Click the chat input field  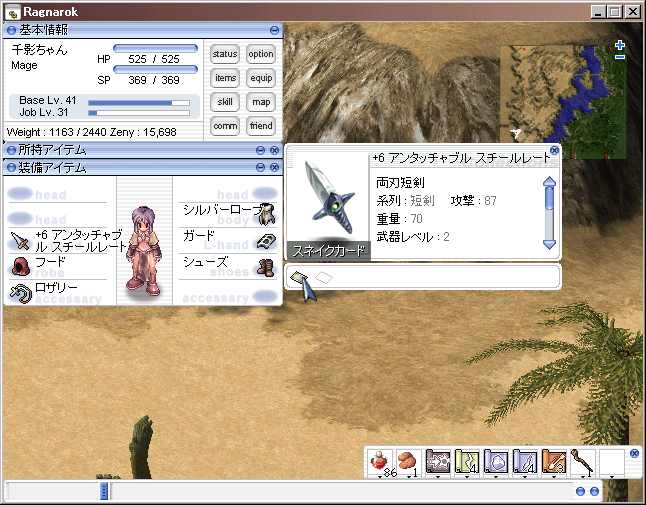coord(342,491)
